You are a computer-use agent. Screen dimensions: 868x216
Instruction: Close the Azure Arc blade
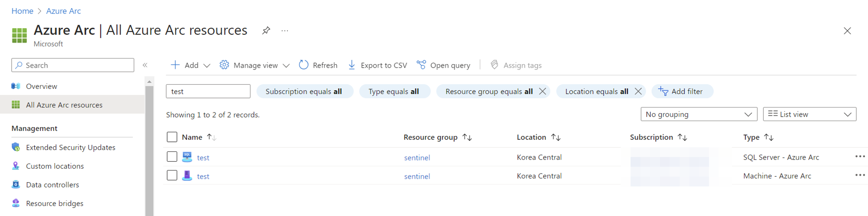(847, 31)
